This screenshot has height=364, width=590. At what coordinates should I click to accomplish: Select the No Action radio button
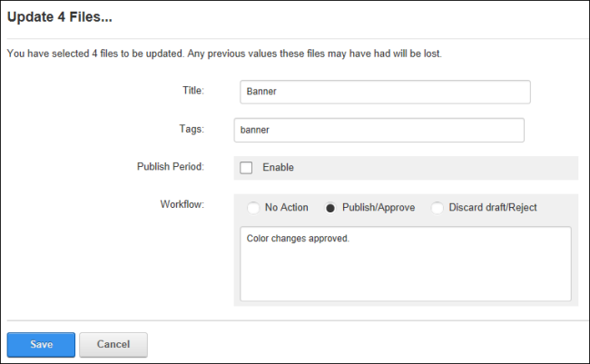click(x=253, y=208)
